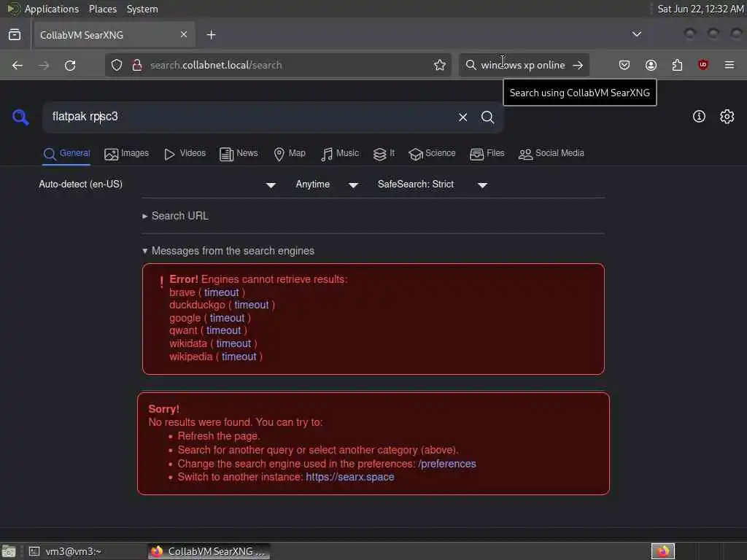Screen dimensions: 747x560
Task: Click the show desktop icon in taskbar
Action: tap(9, 551)
